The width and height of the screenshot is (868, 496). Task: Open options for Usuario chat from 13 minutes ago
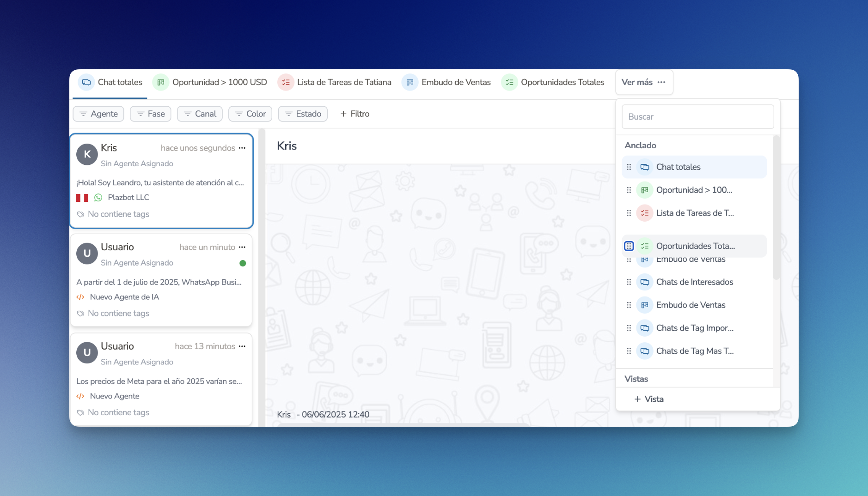(x=242, y=346)
